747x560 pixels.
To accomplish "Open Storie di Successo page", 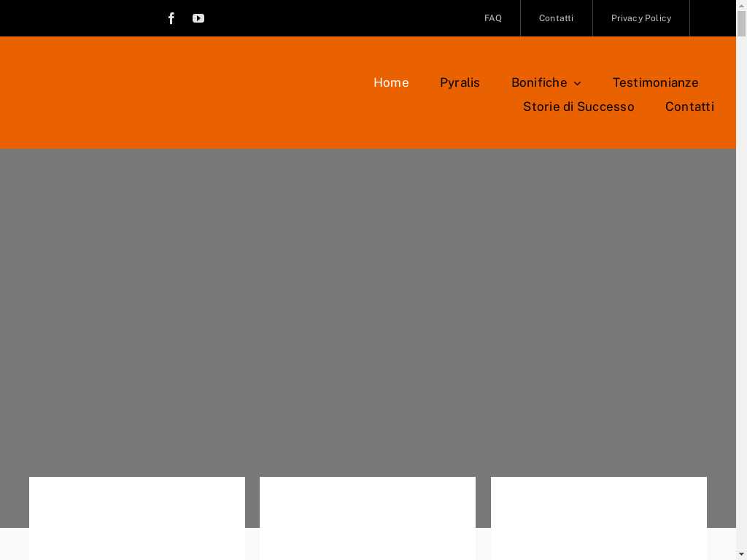I will 578,106.
